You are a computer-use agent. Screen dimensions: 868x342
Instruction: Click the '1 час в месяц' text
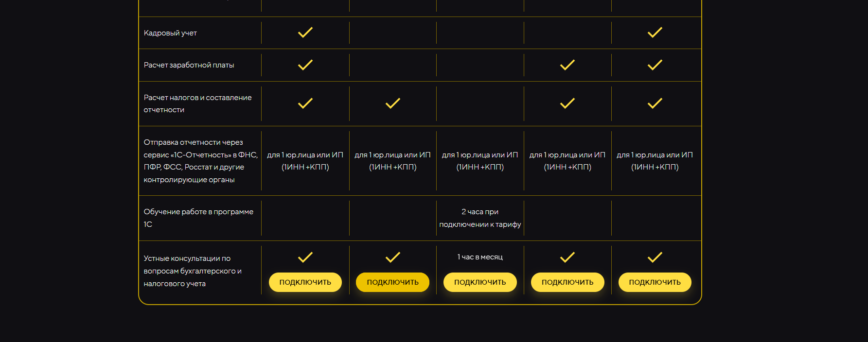(480, 257)
